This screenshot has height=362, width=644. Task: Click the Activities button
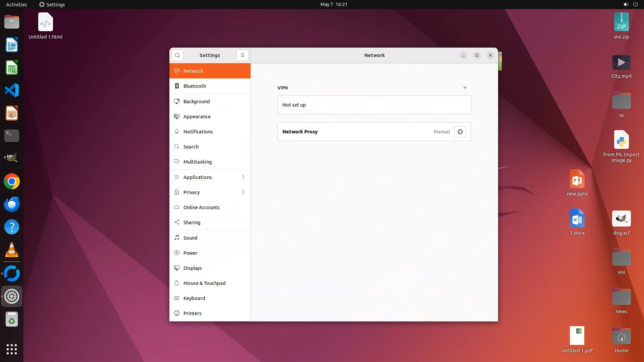pos(16,4)
